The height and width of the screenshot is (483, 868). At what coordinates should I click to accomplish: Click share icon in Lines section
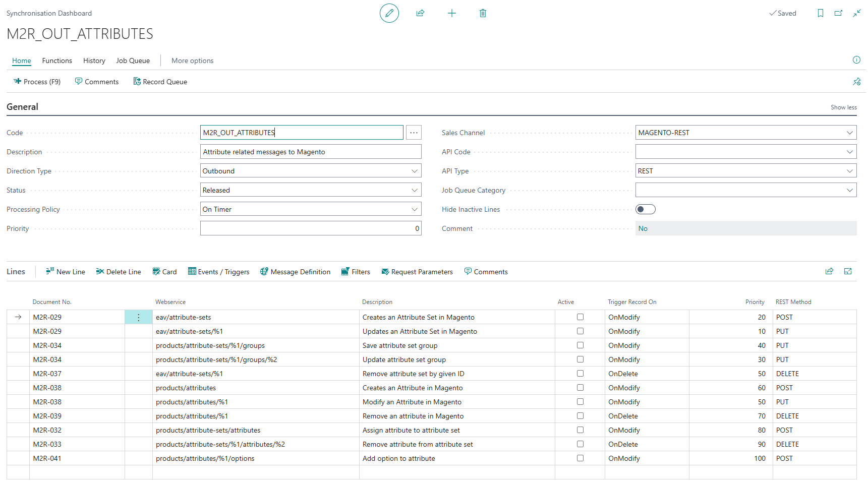coord(829,271)
